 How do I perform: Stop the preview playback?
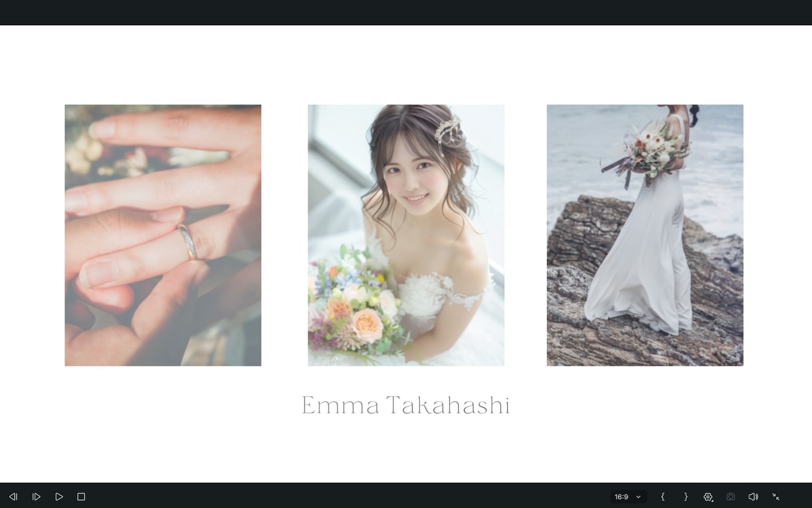tap(81, 497)
